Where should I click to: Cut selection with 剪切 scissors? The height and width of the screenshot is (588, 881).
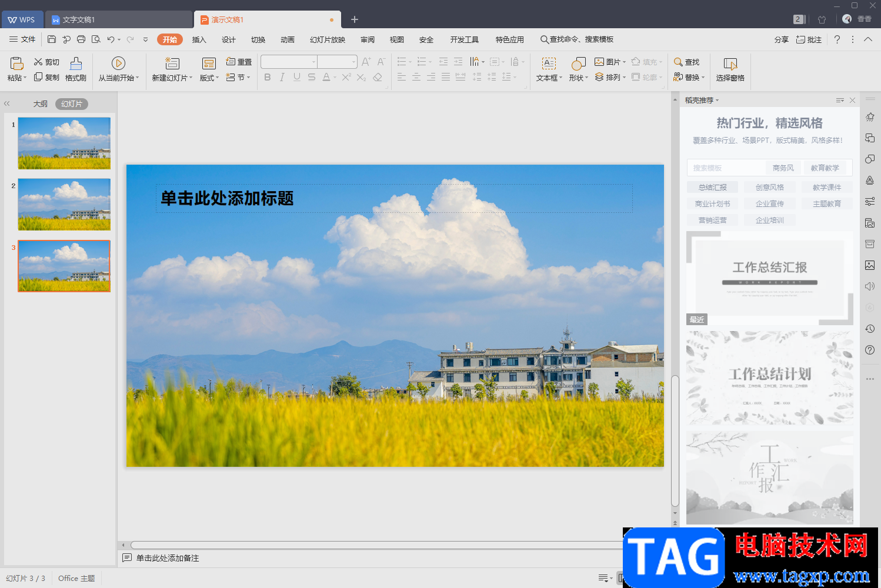pos(46,62)
